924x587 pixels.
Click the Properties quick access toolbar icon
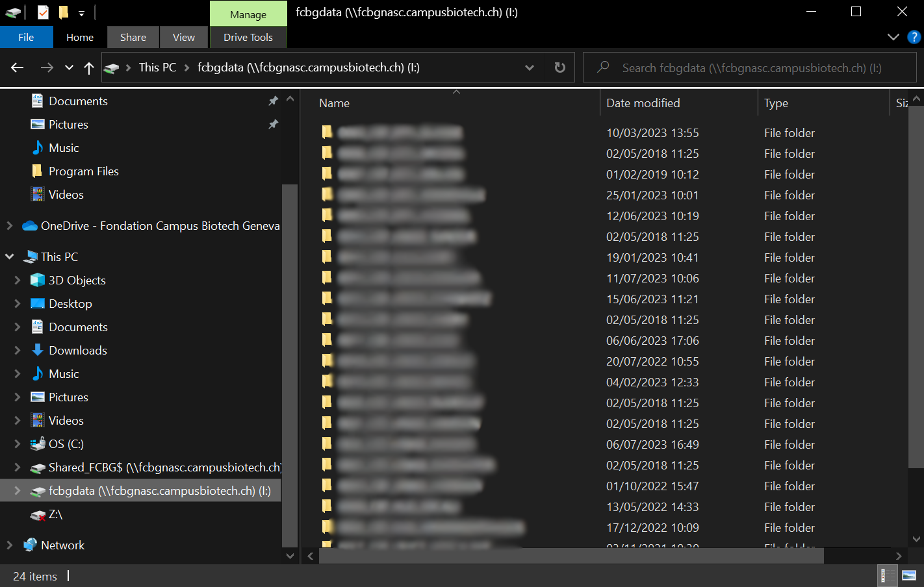[43, 12]
